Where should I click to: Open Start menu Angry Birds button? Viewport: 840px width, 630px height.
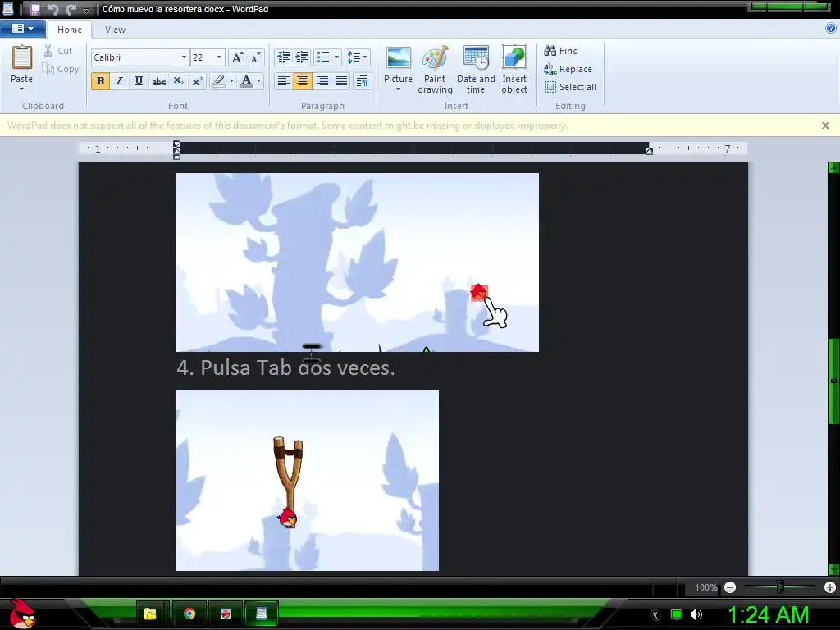pyautogui.click(x=23, y=614)
